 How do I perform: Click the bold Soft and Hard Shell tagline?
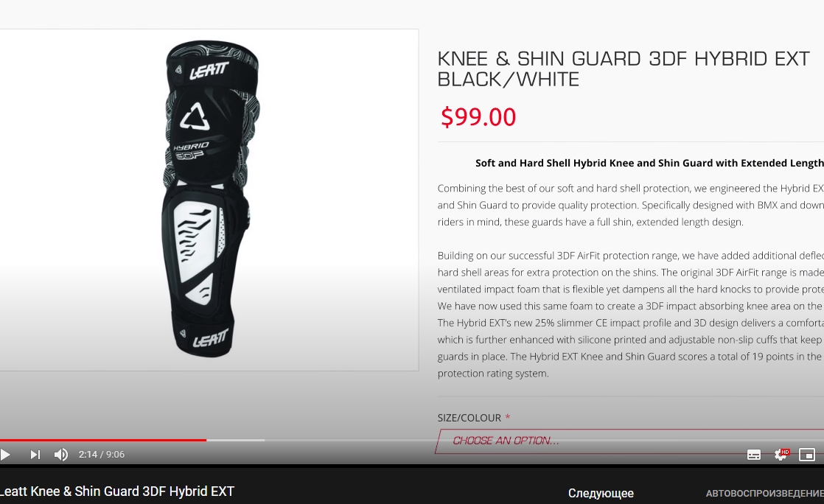649,163
